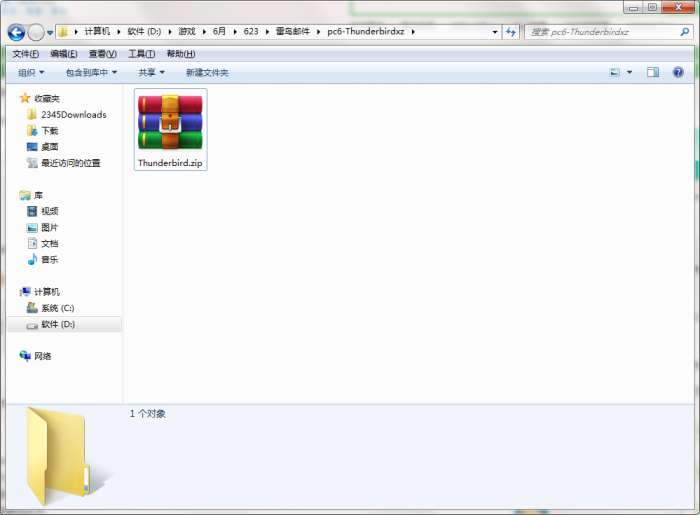This screenshot has height=515, width=700.
Task: Open the 查看(V) menu
Action: coord(103,54)
